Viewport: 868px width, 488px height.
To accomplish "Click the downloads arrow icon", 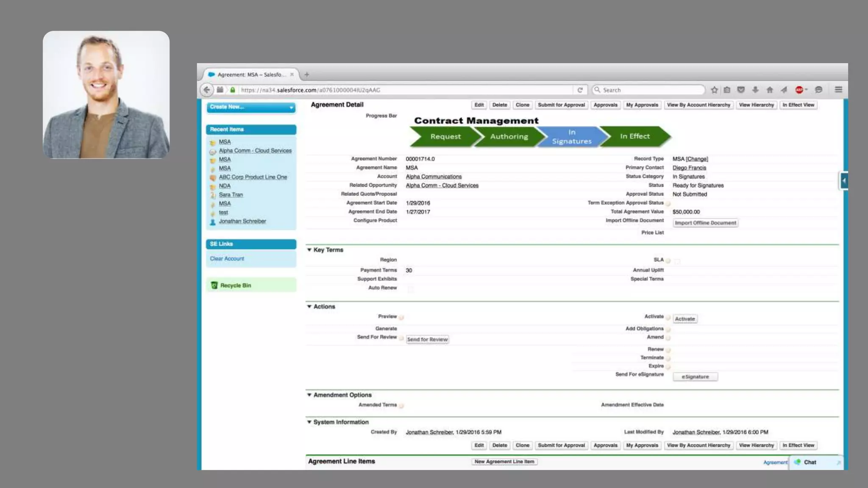I will coord(755,90).
